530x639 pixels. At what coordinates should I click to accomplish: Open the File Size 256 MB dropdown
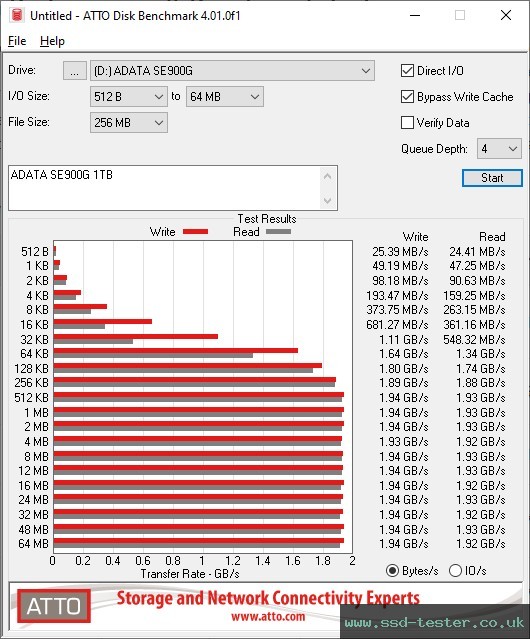[129, 123]
